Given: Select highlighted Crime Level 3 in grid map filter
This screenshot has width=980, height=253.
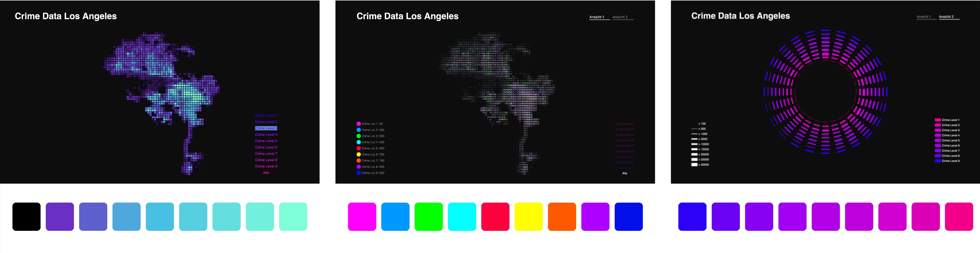Looking at the screenshot, I should click(x=266, y=128).
